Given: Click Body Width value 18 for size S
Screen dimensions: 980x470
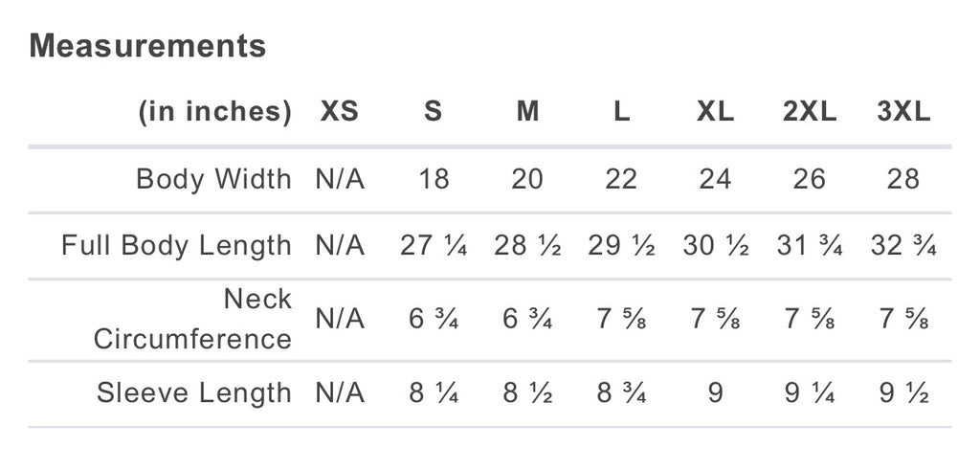Looking at the screenshot, I should point(434,179).
